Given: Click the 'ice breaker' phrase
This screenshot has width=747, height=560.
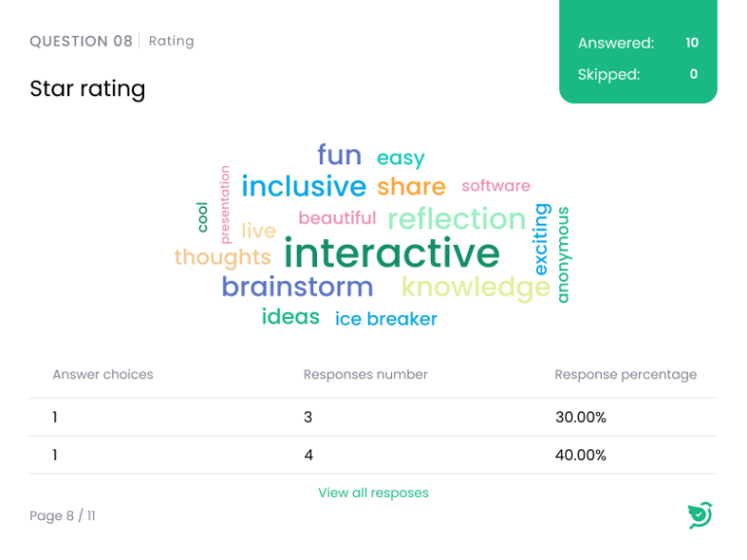Looking at the screenshot, I should point(386,319).
